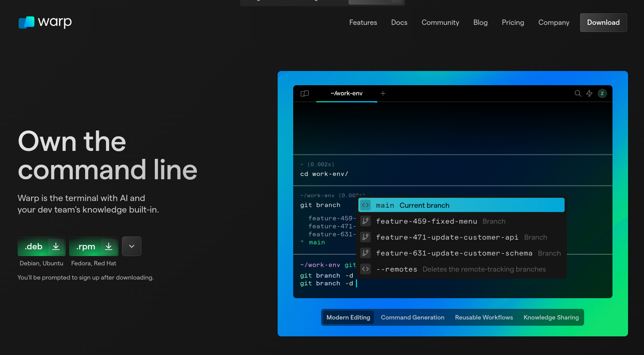Choose feature-631-update-customer-schema suggestion
The width and height of the screenshot is (644, 355).
(x=461, y=253)
